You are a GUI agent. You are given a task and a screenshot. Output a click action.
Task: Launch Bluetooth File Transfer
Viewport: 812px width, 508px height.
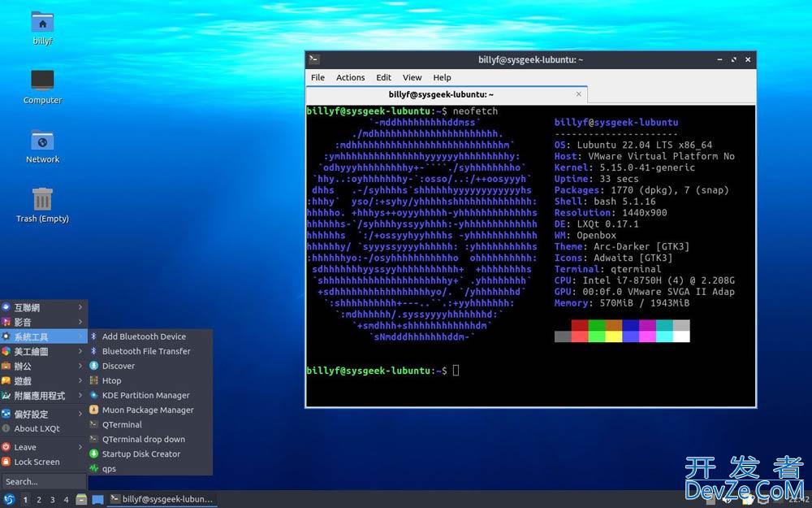150,351
